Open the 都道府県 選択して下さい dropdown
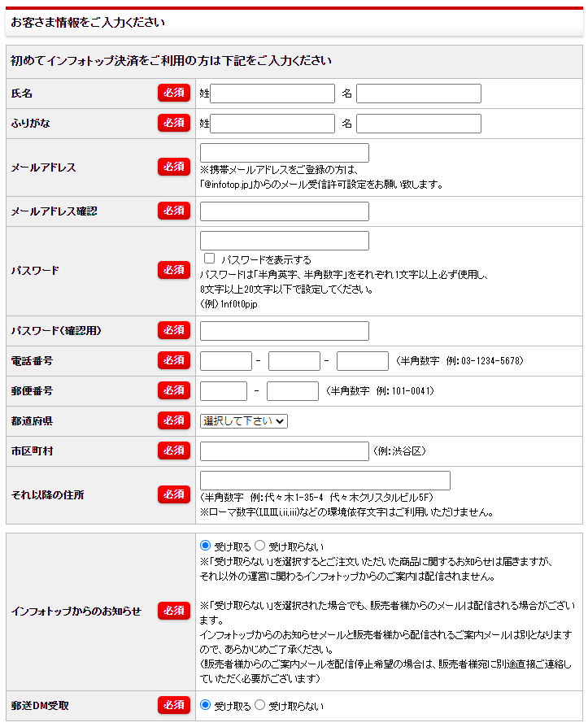This screenshot has width=588, height=727. [x=244, y=421]
